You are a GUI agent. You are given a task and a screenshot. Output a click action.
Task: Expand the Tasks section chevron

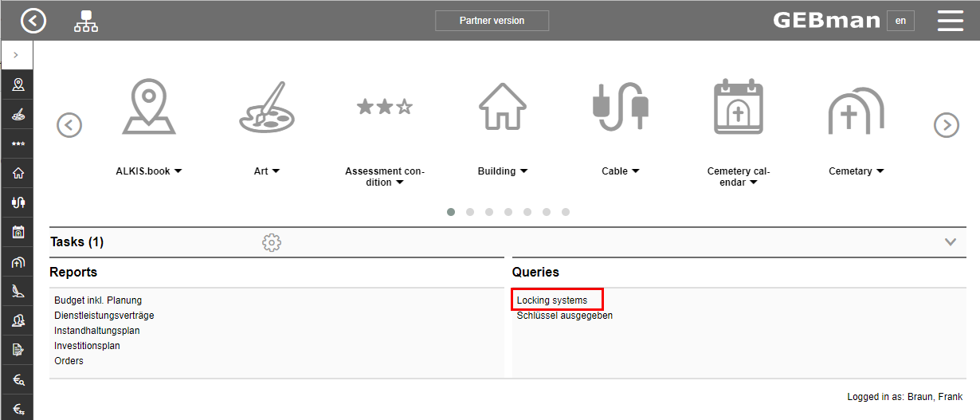pos(950,242)
